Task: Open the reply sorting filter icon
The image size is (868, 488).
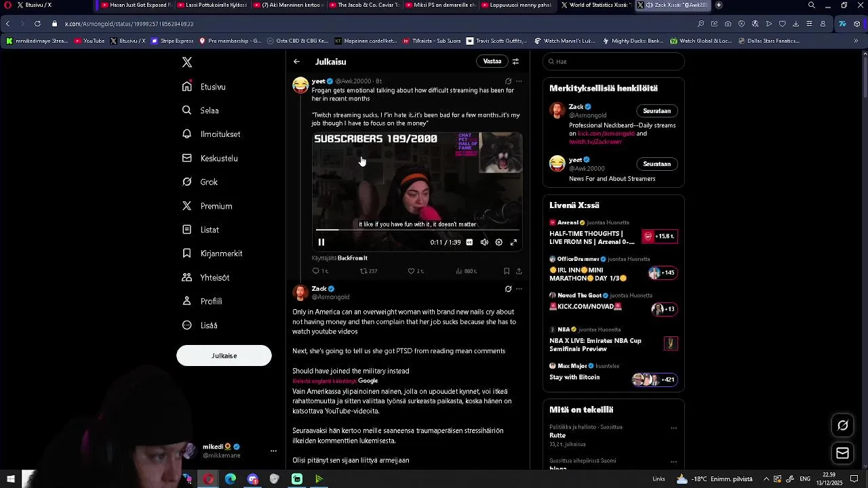Action: [515, 62]
